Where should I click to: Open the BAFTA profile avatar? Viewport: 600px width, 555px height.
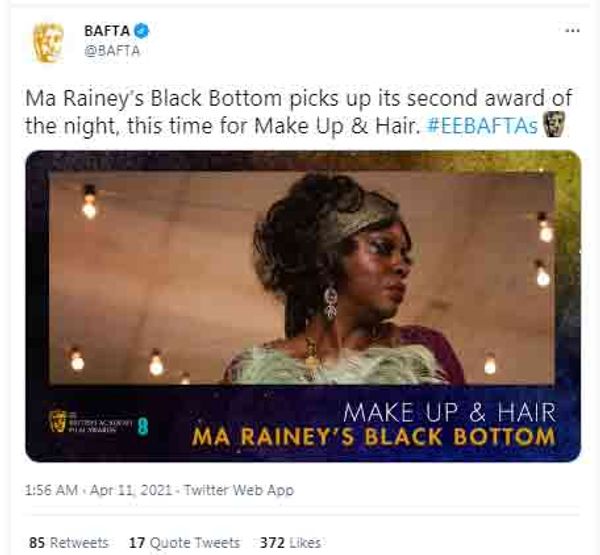point(48,42)
